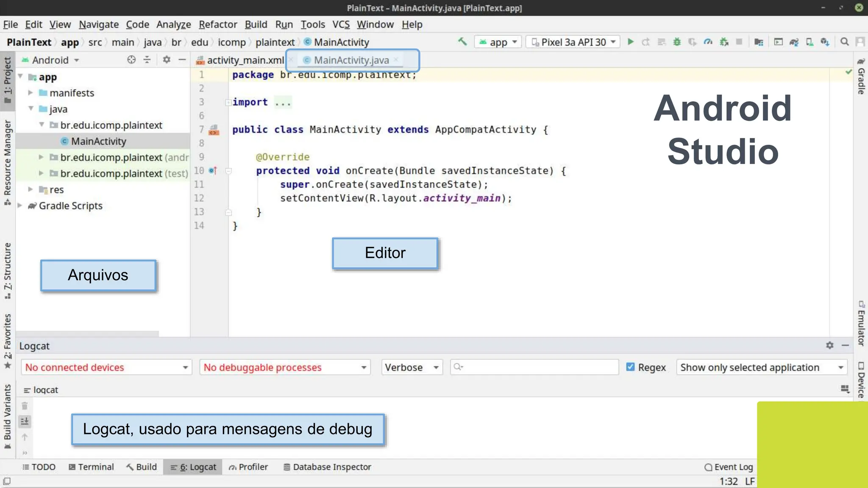
Task: Click the logcat layout icon at right edge
Action: click(845, 389)
